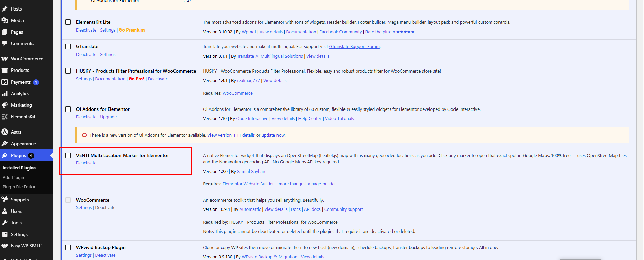Open ElementsKit Facebook Community link
The height and width of the screenshot is (260, 644).
[340, 32]
